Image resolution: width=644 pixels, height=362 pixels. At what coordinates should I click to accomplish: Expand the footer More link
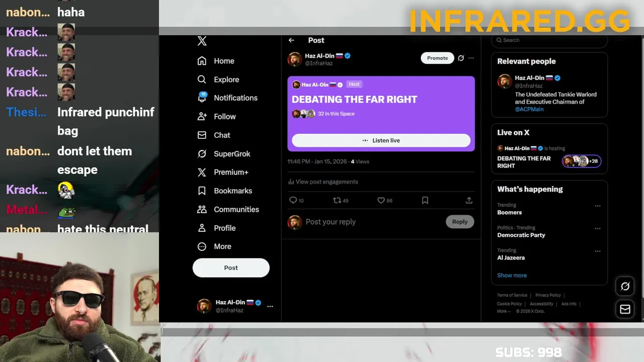[504, 312]
